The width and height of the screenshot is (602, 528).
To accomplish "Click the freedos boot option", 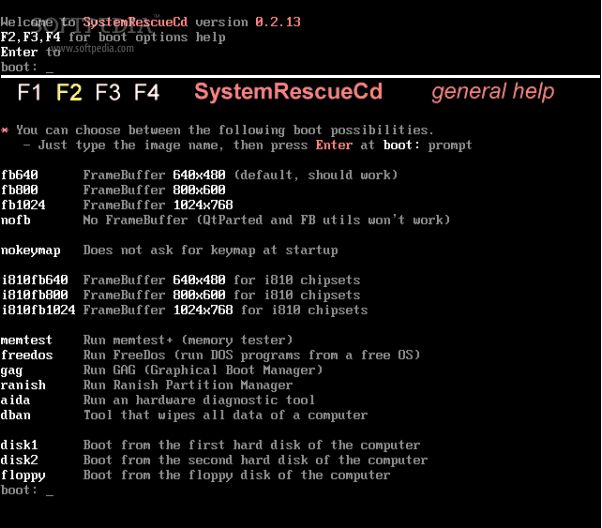I will coord(27,355).
